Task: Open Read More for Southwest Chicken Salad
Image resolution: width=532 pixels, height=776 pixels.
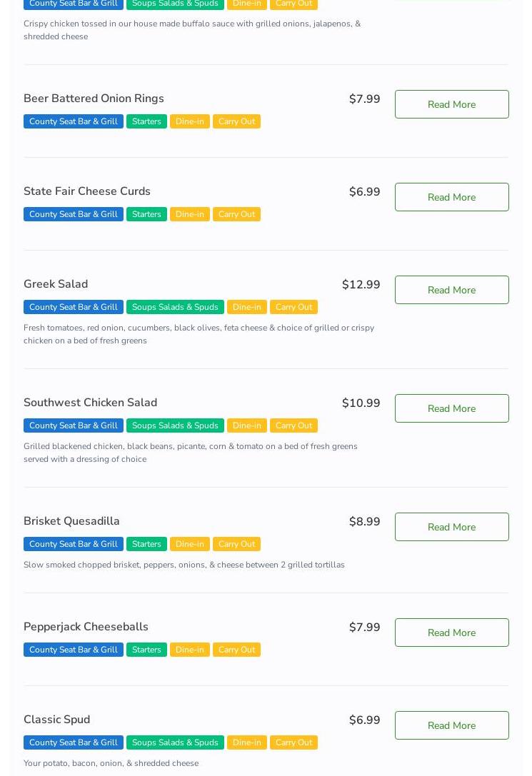Action: coord(451,408)
